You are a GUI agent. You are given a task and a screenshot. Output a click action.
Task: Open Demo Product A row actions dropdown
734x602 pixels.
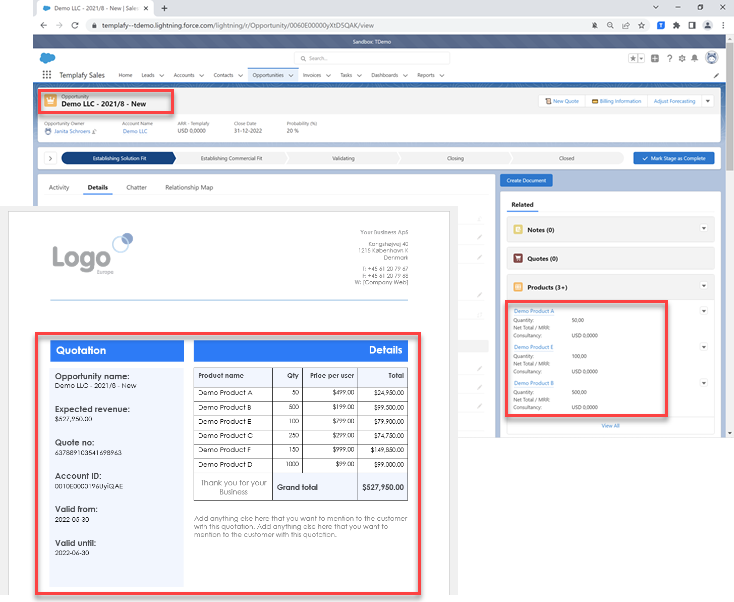[x=704, y=311]
